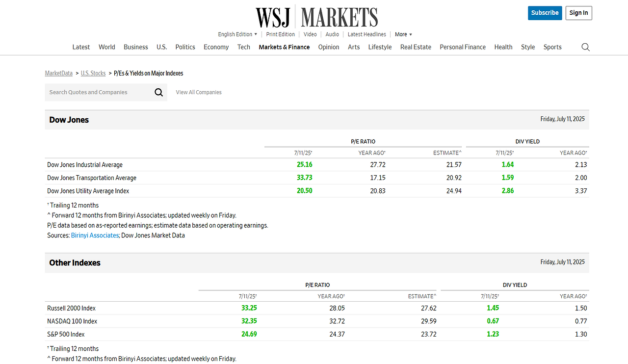
Task: Click the S&P 500 estimate value 23.72
Action: pyautogui.click(x=429, y=334)
